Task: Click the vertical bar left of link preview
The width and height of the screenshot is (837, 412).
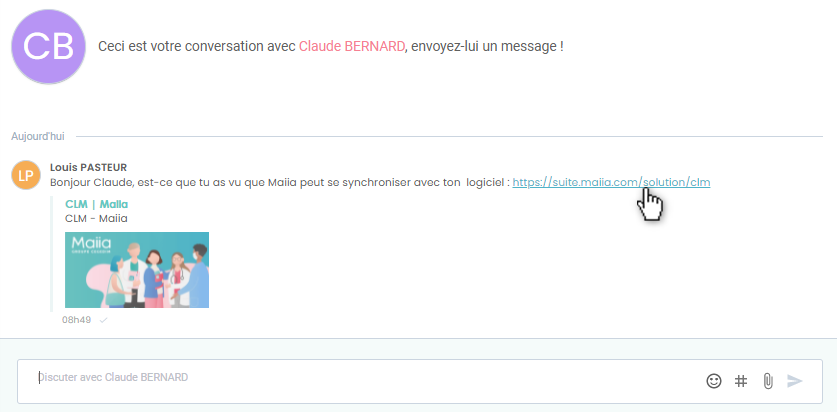Action: pyautogui.click(x=52, y=255)
